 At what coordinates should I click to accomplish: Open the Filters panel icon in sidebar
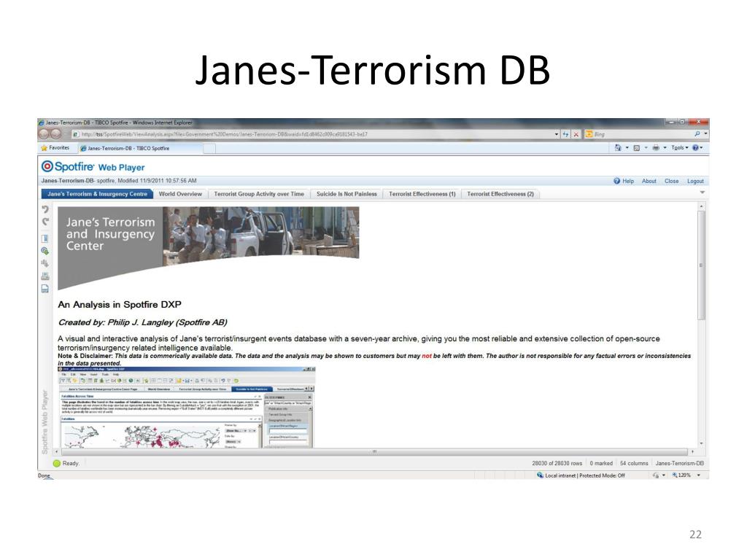pyautogui.click(x=44, y=238)
